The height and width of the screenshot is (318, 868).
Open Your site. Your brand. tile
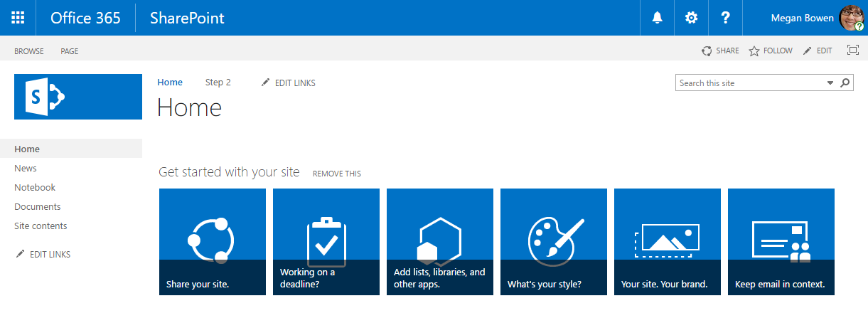[668, 242]
